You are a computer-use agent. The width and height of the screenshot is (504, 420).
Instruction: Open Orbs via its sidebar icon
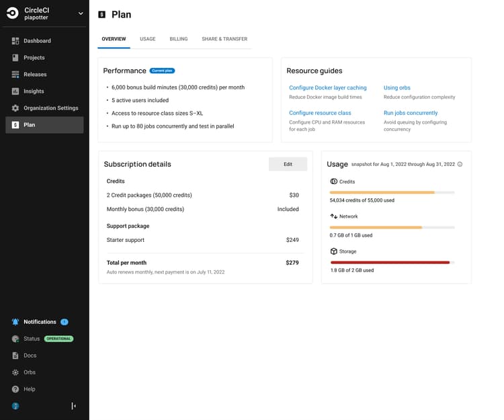coord(15,372)
